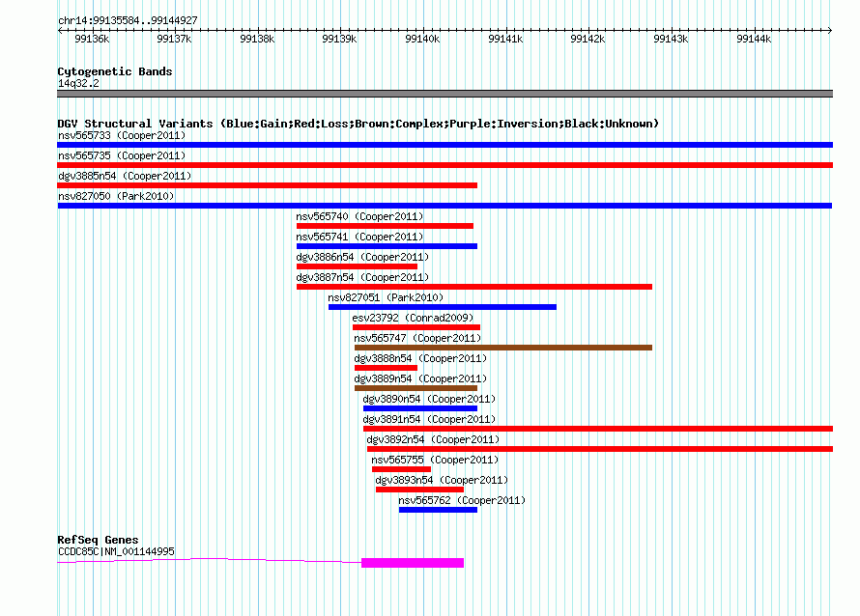Click the thin magenta CCDC85C intron line
Screen dimensions: 860x616
(209, 560)
